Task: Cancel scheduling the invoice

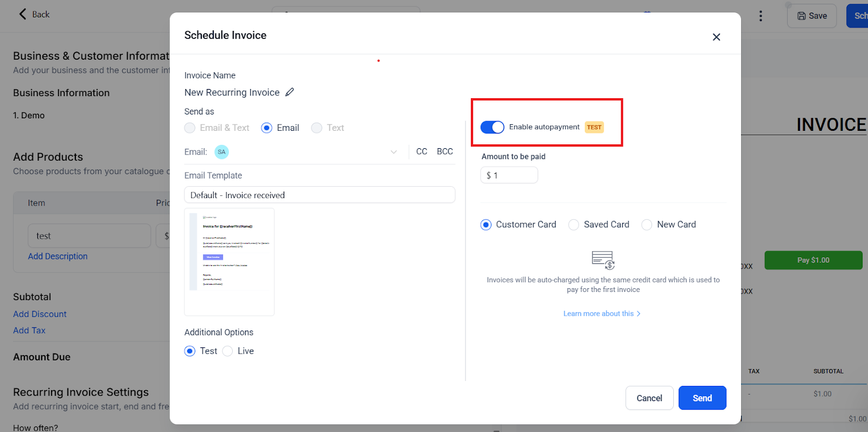Action: tap(649, 398)
